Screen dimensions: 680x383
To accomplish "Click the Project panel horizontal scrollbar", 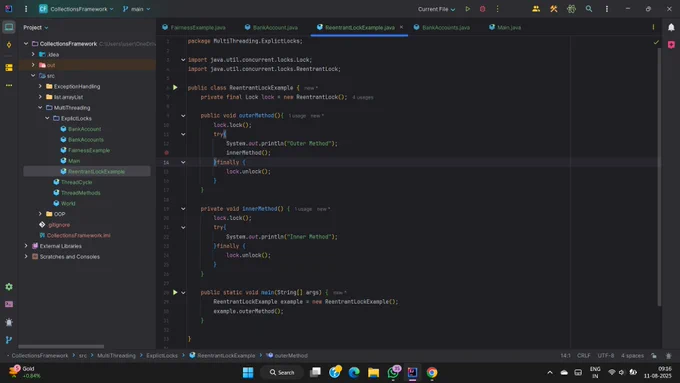I will 61,347.
